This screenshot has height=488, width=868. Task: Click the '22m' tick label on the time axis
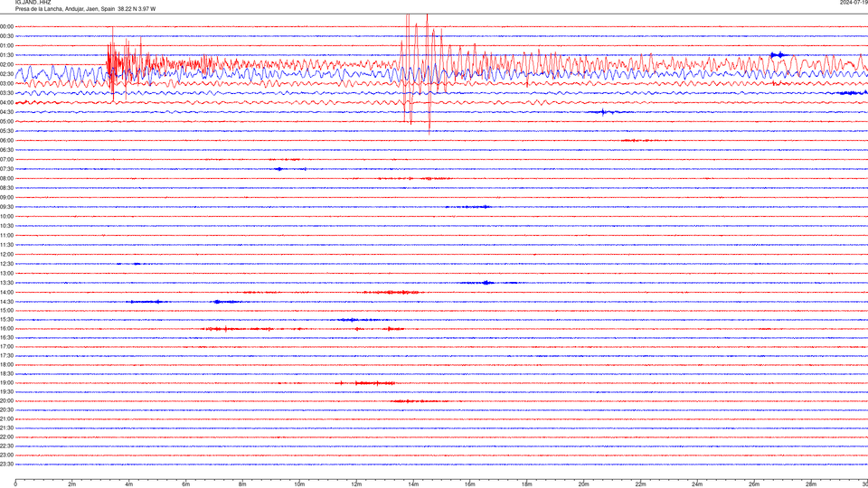tap(640, 484)
